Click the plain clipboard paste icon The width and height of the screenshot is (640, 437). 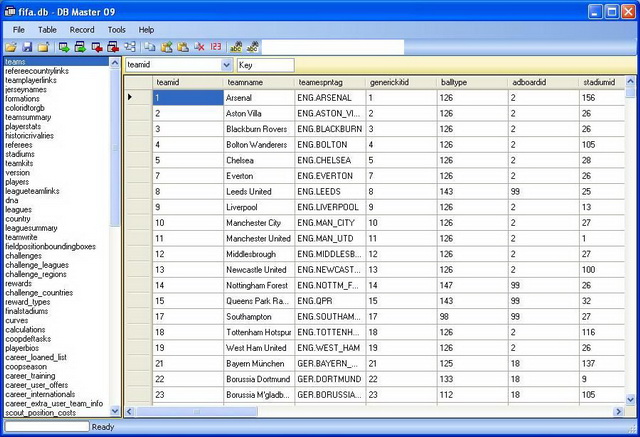pos(183,47)
